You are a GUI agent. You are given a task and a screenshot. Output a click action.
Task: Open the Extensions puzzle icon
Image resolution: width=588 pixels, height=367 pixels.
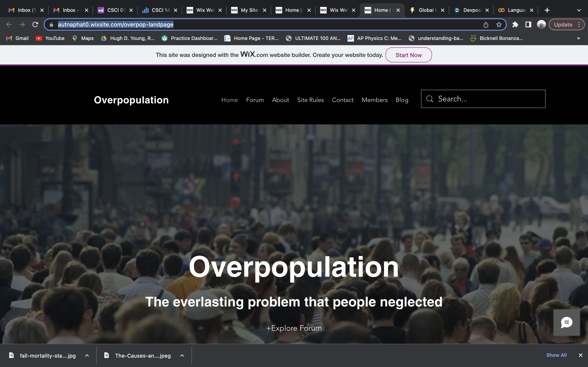click(515, 24)
